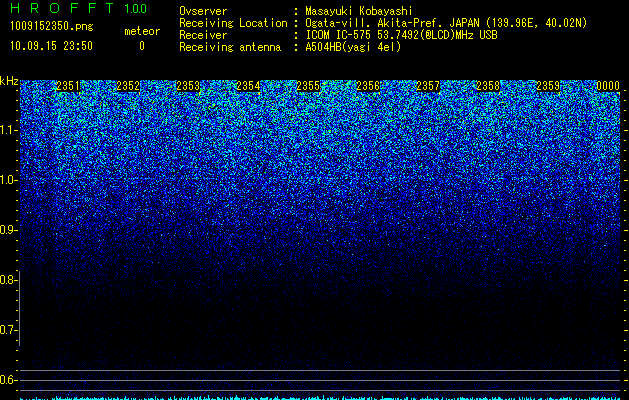The width and height of the screenshot is (629, 400).
Task: Click the 0.7 frequency axis label
Action: click(9, 330)
